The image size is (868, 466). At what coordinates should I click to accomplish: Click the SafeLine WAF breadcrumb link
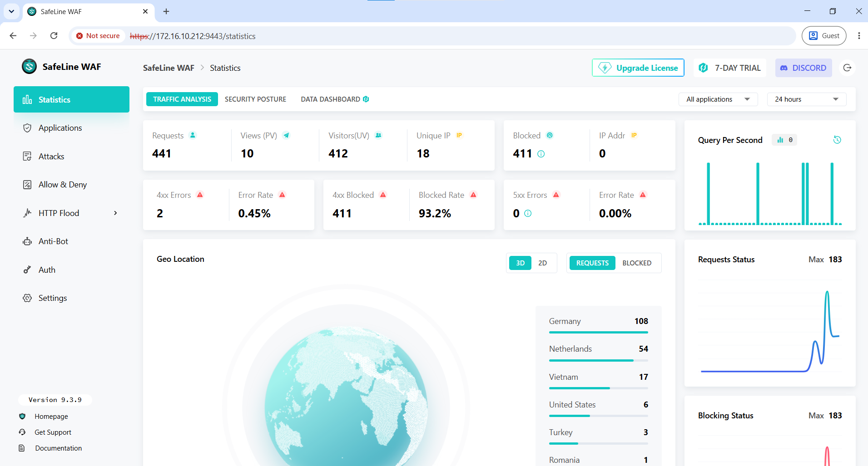coord(169,68)
